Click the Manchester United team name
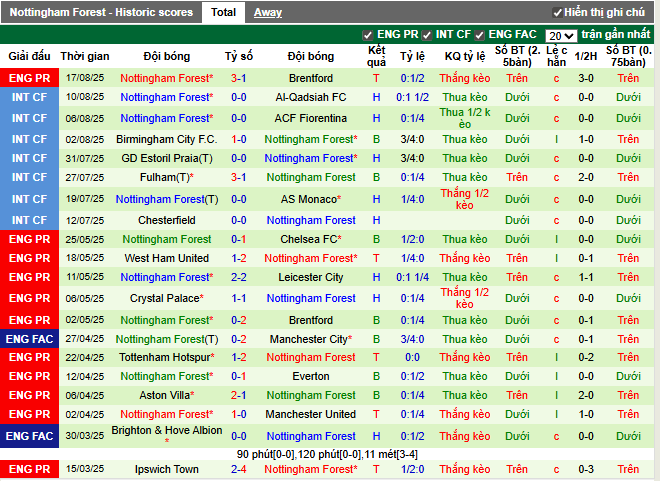 [311, 414]
